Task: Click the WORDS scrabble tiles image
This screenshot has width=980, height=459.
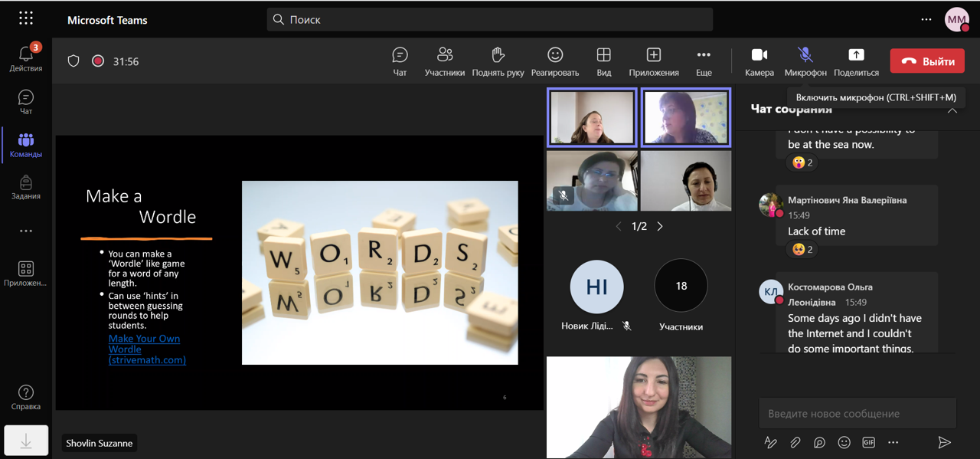Action: [x=380, y=273]
